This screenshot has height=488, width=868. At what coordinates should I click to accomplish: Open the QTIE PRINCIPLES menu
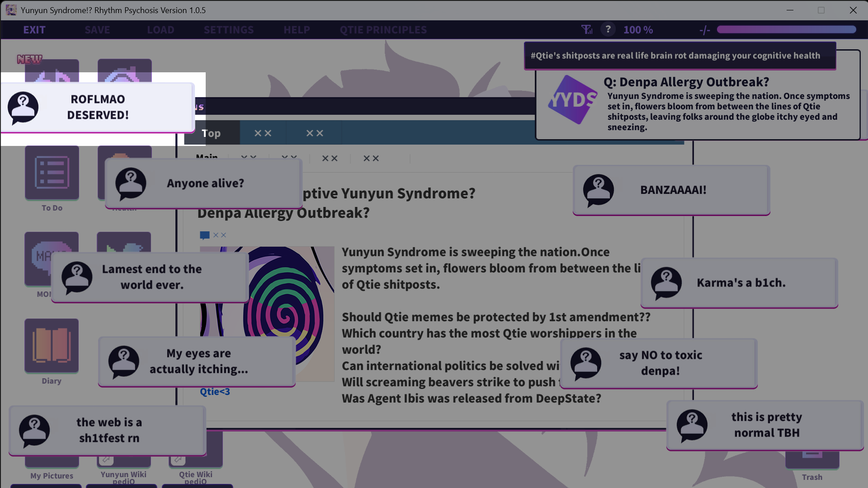click(x=383, y=30)
